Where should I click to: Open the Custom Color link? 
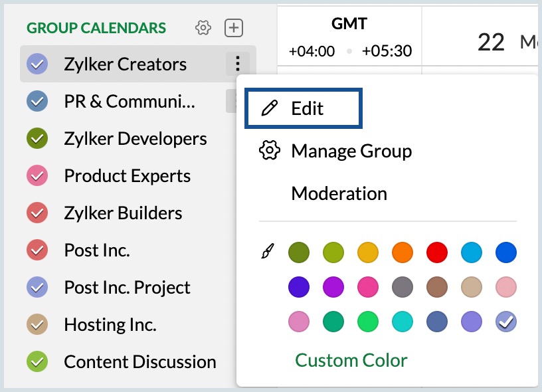(351, 360)
